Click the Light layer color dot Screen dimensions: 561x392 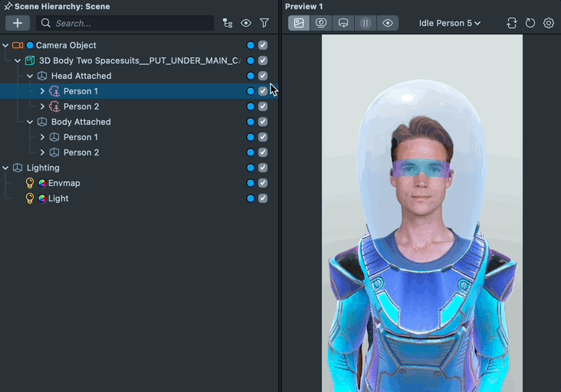(251, 198)
